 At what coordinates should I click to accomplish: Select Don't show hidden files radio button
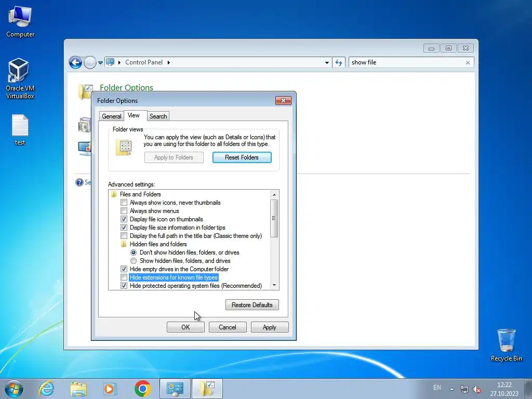[x=134, y=252]
